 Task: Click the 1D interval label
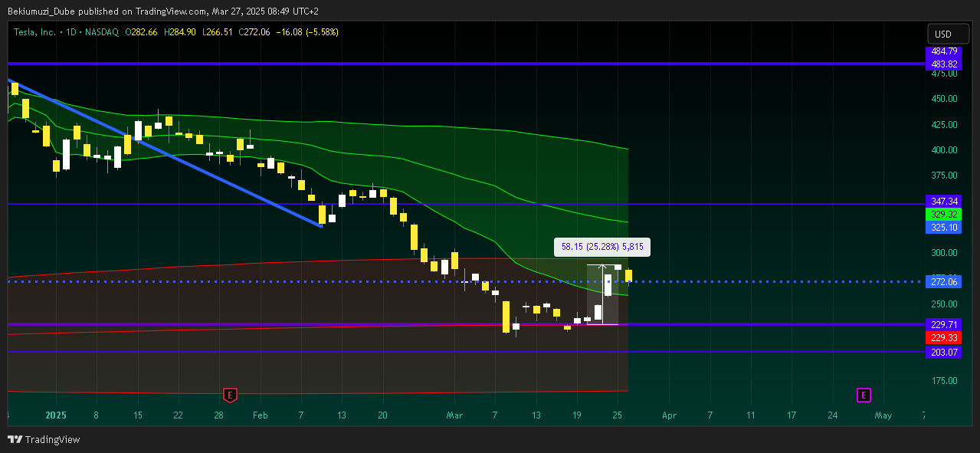[x=72, y=32]
